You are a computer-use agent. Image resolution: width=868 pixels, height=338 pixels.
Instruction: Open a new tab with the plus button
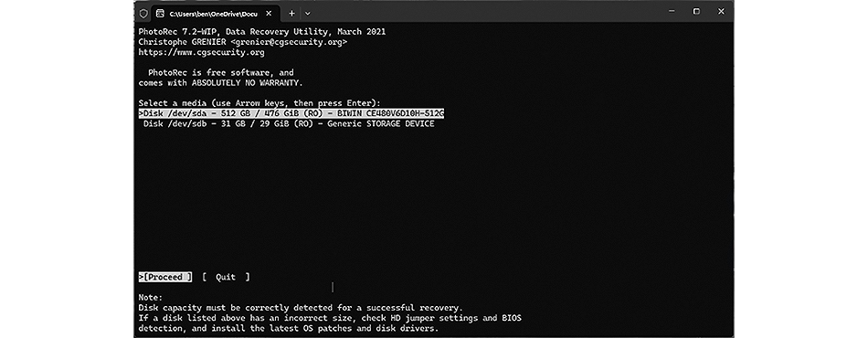[x=291, y=13]
